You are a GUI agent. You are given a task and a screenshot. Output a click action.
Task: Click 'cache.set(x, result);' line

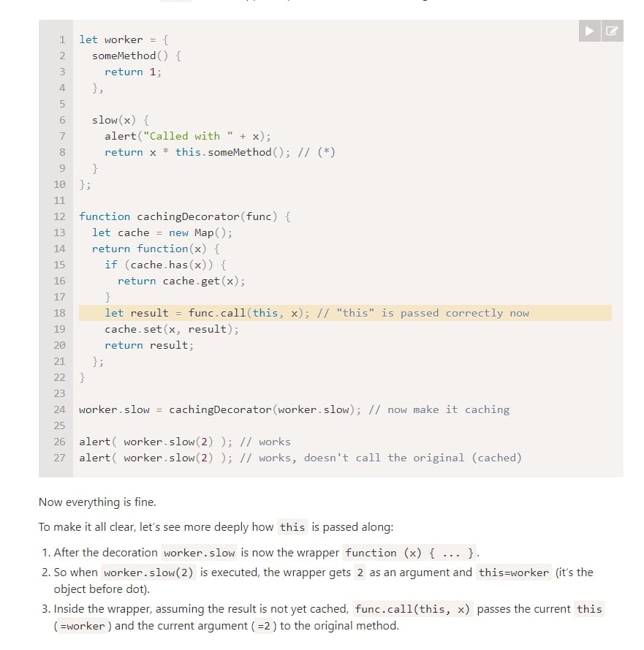[x=172, y=329]
